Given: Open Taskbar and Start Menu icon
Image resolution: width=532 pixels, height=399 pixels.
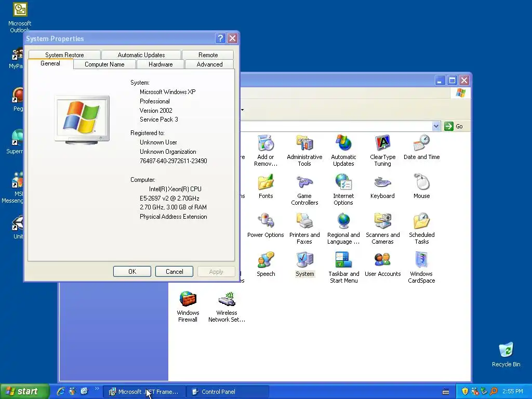Looking at the screenshot, I should (x=343, y=268).
